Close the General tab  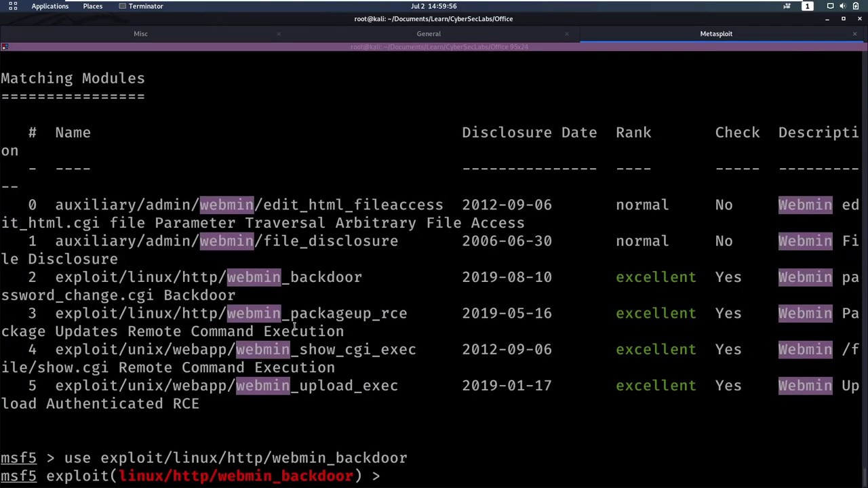click(x=567, y=34)
